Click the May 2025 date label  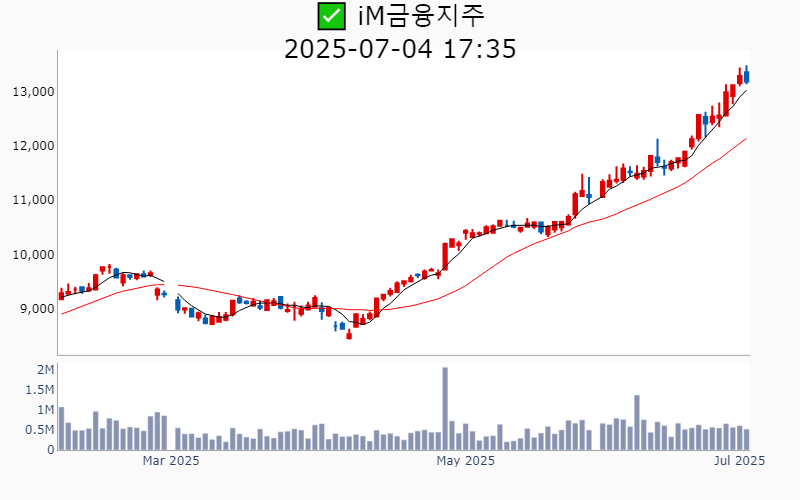pos(465,461)
